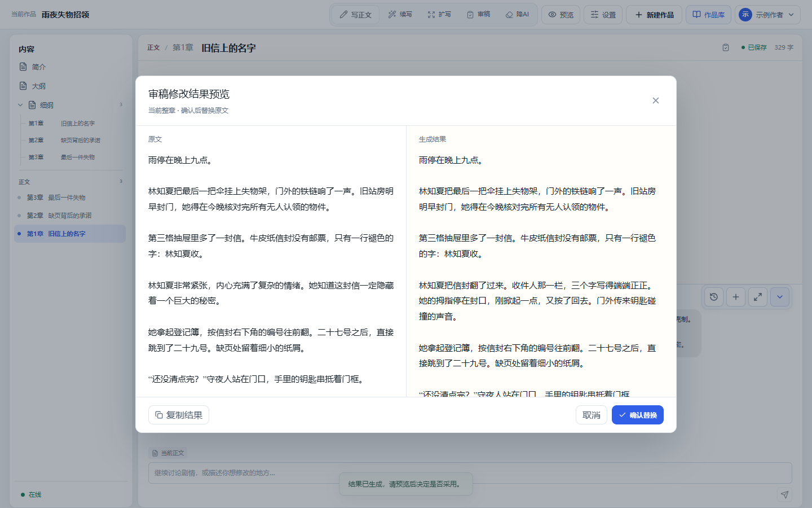Collapse chat panel with the down chevron
The height and width of the screenshot is (508, 812).
[780, 297]
